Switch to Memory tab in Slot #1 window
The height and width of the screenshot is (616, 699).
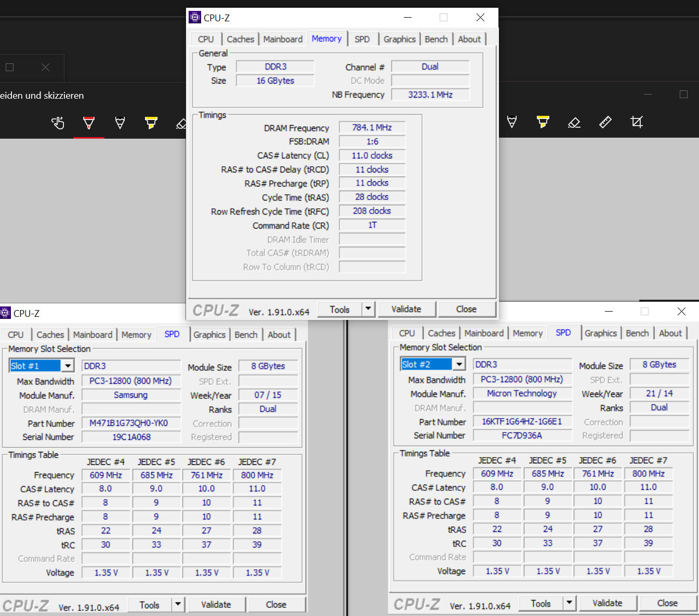click(136, 335)
